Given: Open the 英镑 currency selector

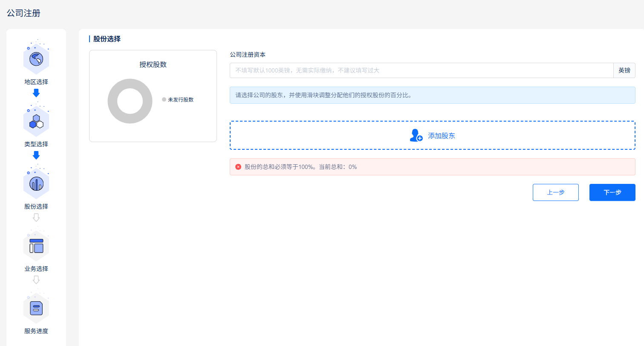Looking at the screenshot, I should pyautogui.click(x=624, y=70).
